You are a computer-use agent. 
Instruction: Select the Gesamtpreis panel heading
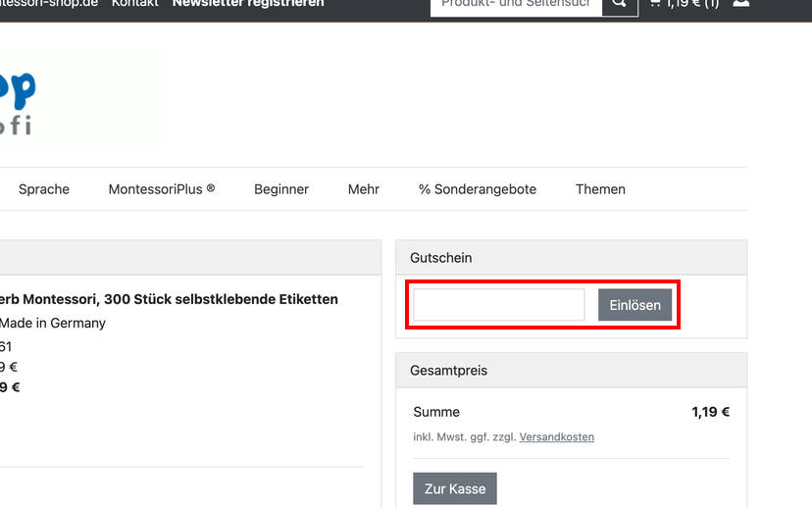click(448, 371)
